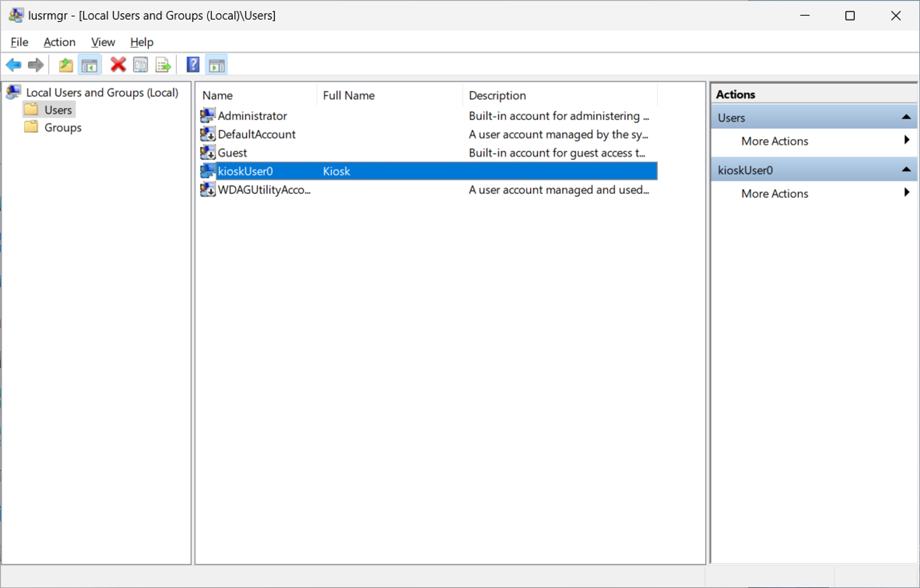The image size is (920, 588).
Task: Click the kioskUser0 account icon
Action: coord(208,171)
